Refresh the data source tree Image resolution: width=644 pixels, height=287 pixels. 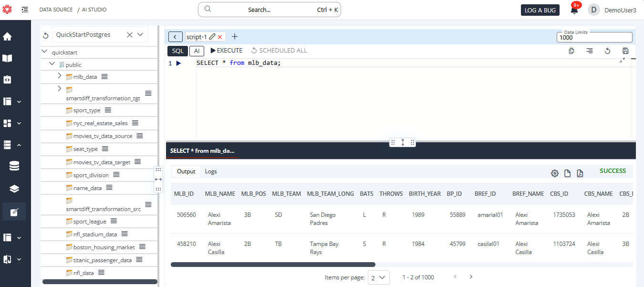pos(46,35)
